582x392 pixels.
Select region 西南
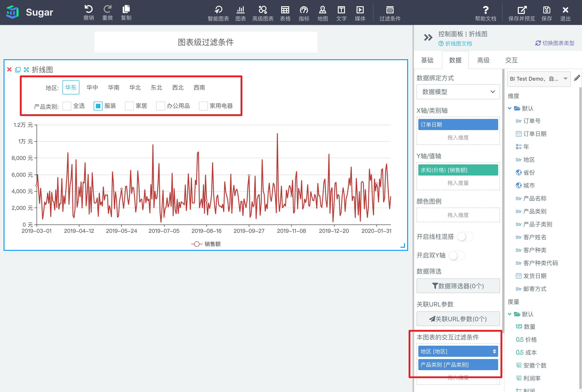(x=199, y=88)
